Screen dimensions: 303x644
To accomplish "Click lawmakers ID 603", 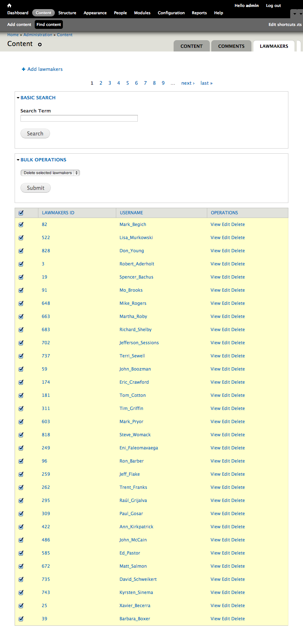I will [46, 422].
